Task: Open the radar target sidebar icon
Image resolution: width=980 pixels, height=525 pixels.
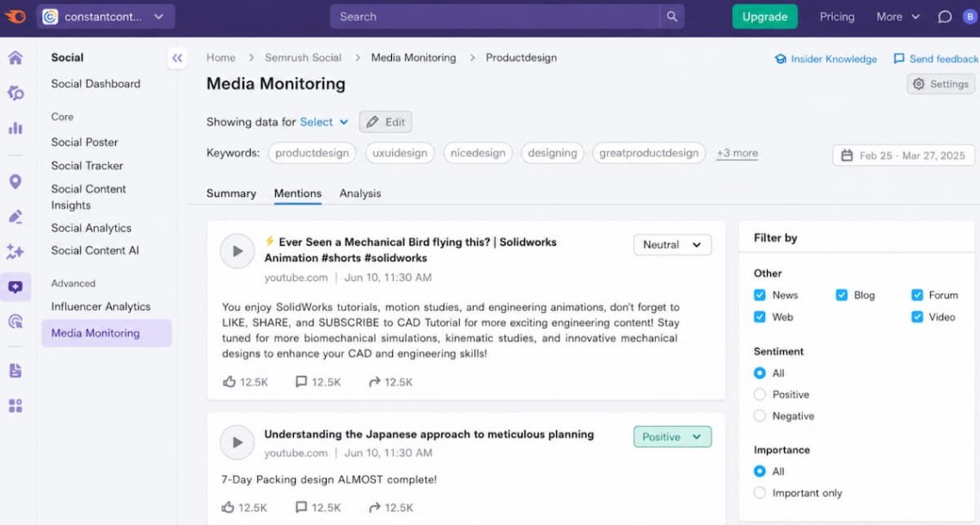Action: pyautogui.click(x=15, y=321)
